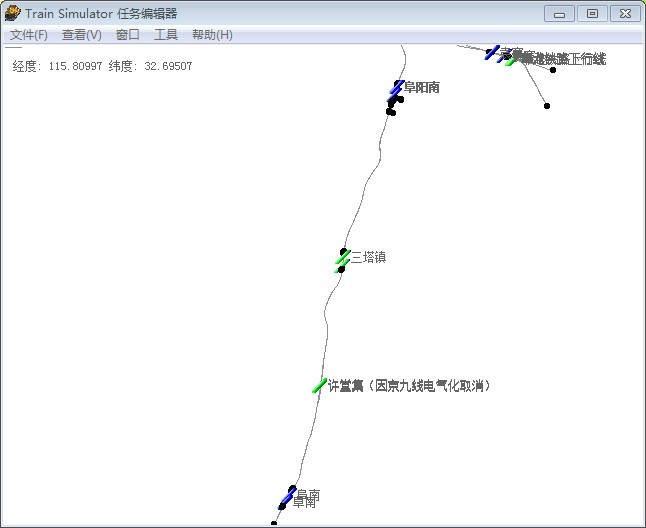Click the lowest black node on the right branch line
Image resolution: width=646 pixels, height=528 pixels.
tap(547, 106)
